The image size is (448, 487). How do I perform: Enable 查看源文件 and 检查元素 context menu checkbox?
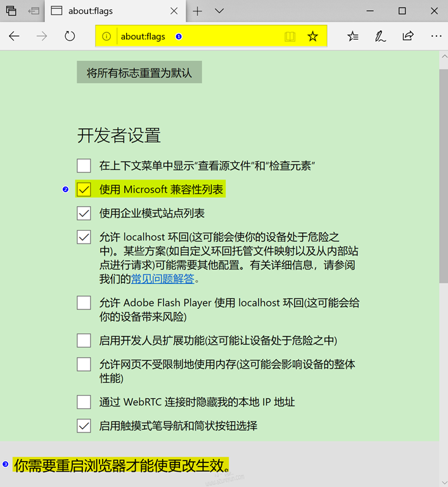click(84, 166)
